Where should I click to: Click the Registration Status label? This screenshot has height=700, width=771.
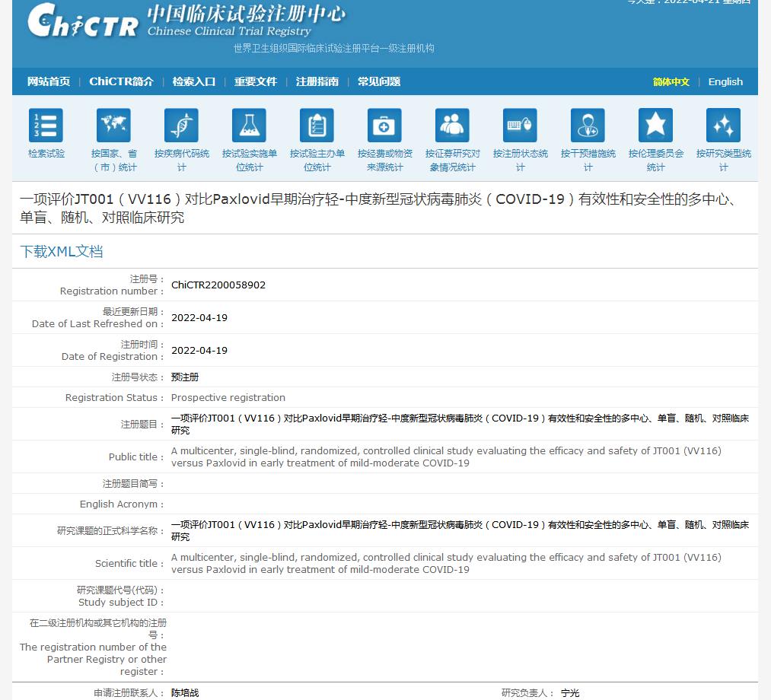point(115,397)
